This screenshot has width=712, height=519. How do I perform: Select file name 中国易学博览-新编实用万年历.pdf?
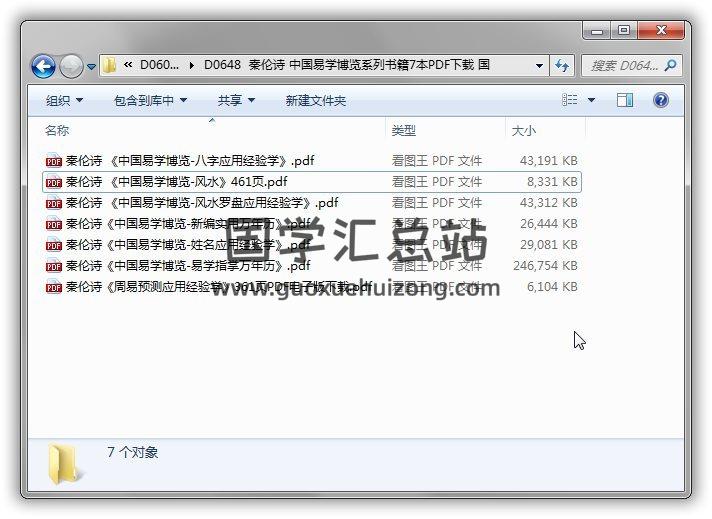click(188, 224)
